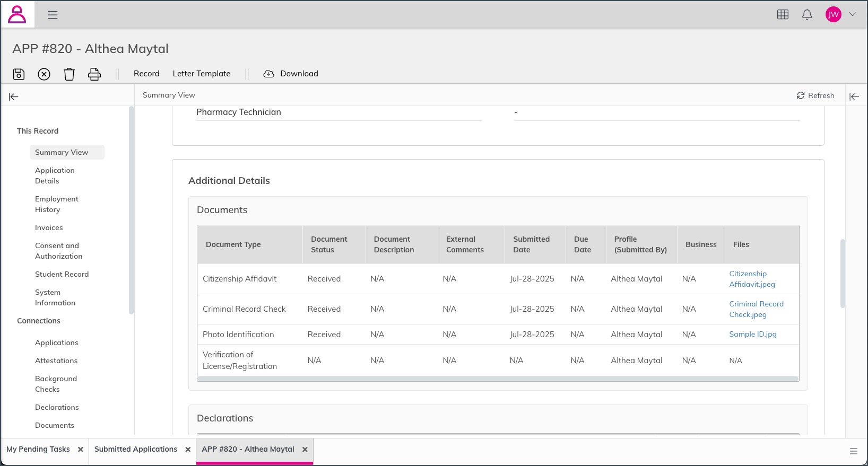Open Applications under Connections
Viewport: 868px width, 466px height.
(56, 342)
